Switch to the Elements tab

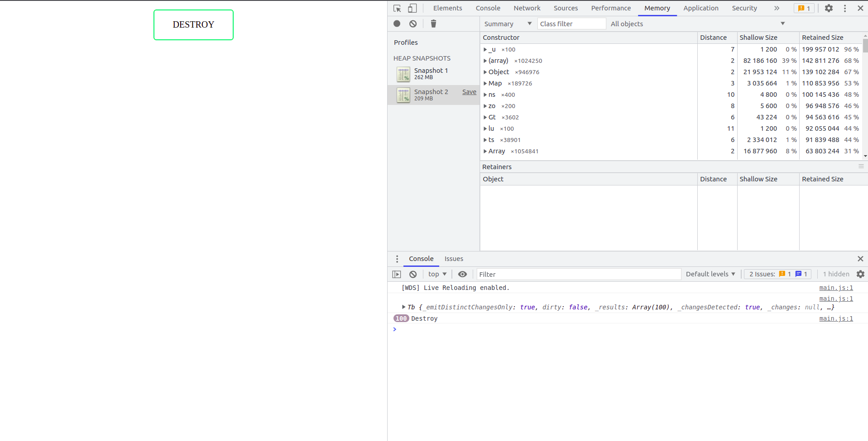click(447, 8)
